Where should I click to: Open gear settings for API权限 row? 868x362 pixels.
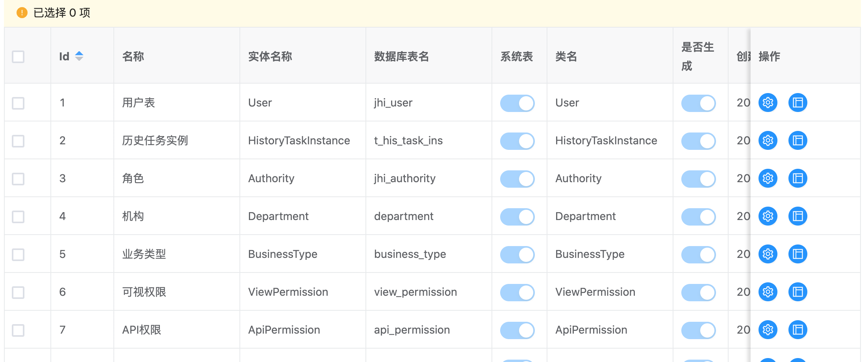(768, 330)
